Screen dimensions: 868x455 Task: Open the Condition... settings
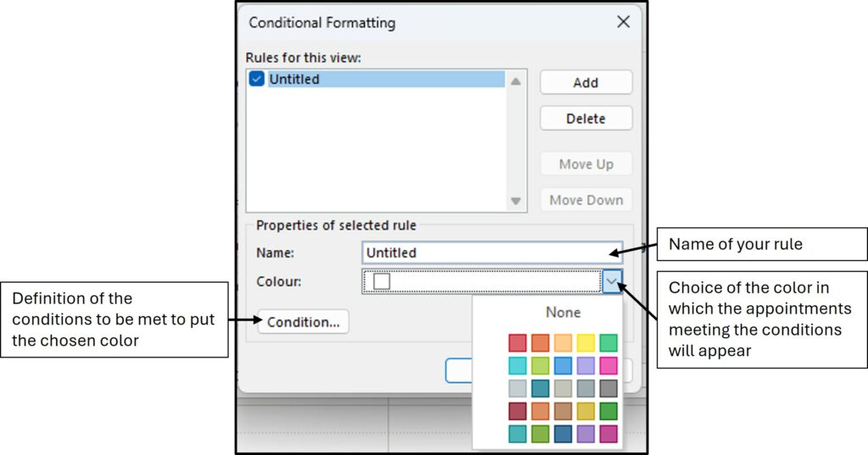coord(303,322)
